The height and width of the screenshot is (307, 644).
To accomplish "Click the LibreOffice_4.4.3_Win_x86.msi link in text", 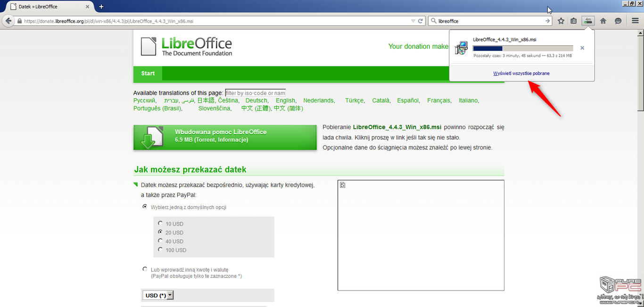I will [397, 127].
